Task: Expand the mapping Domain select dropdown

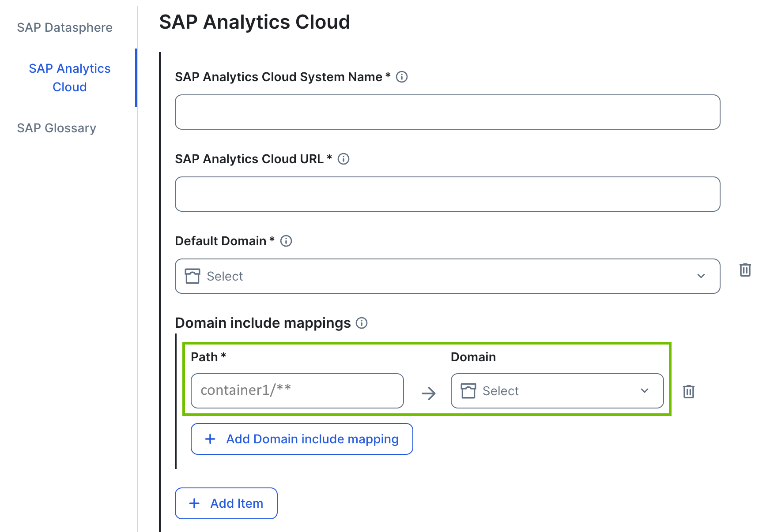Action: point(556,391)
